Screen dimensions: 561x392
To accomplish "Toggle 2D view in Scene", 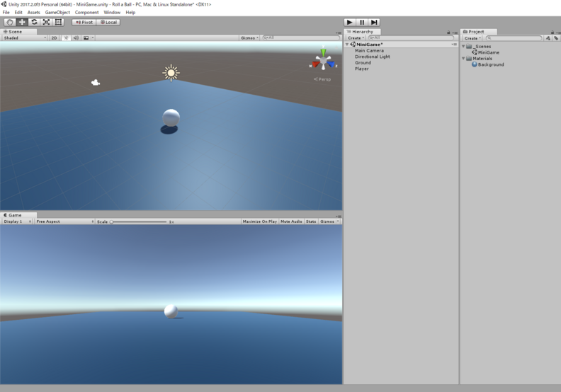I will [54, 38].
